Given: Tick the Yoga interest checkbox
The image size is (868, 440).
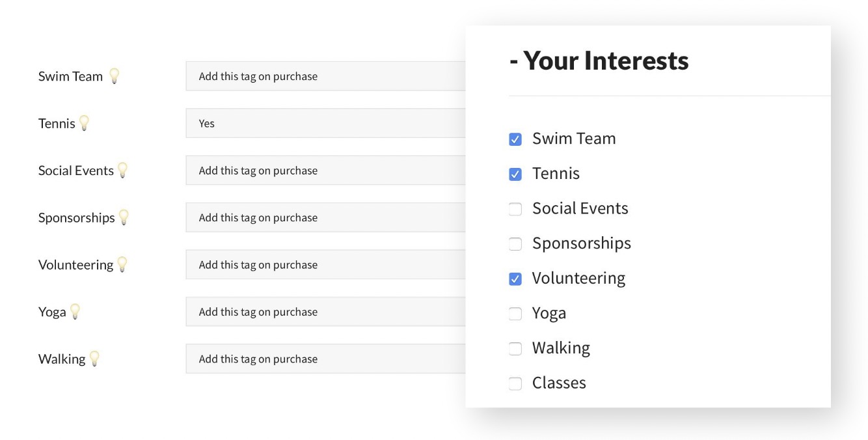Looking at the screenshot, I should [515, 314].
